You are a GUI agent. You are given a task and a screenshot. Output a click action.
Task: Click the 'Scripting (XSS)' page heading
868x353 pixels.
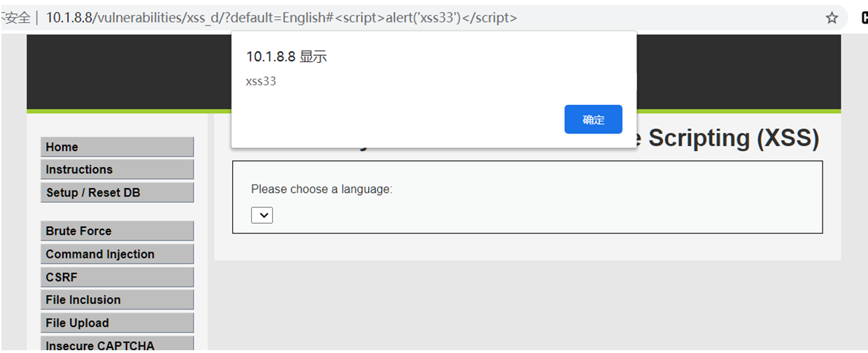click(x=732, y=138)
